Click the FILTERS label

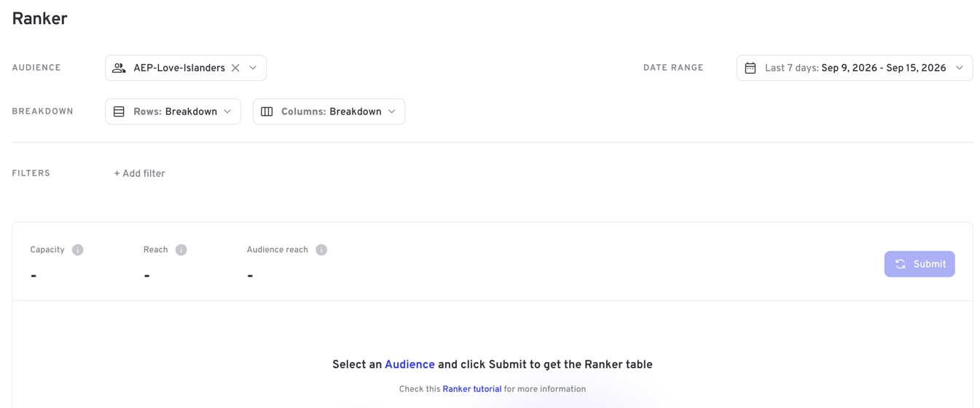point(31,173)
